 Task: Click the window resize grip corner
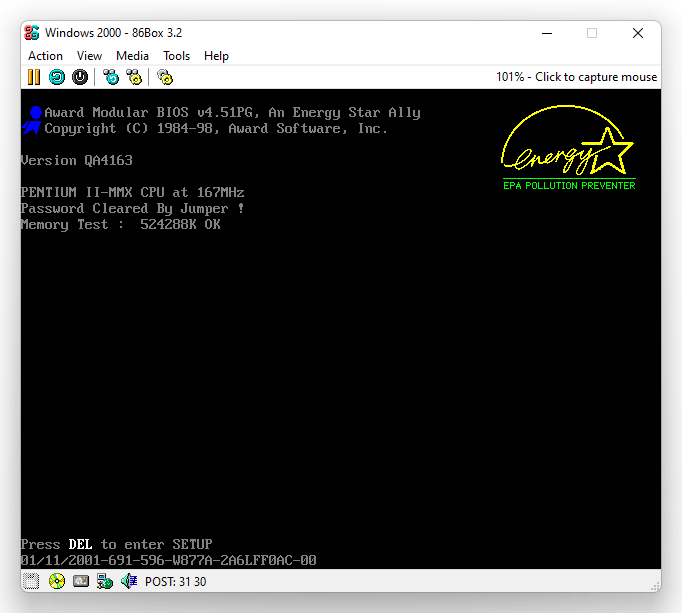(x=655, y=585)
